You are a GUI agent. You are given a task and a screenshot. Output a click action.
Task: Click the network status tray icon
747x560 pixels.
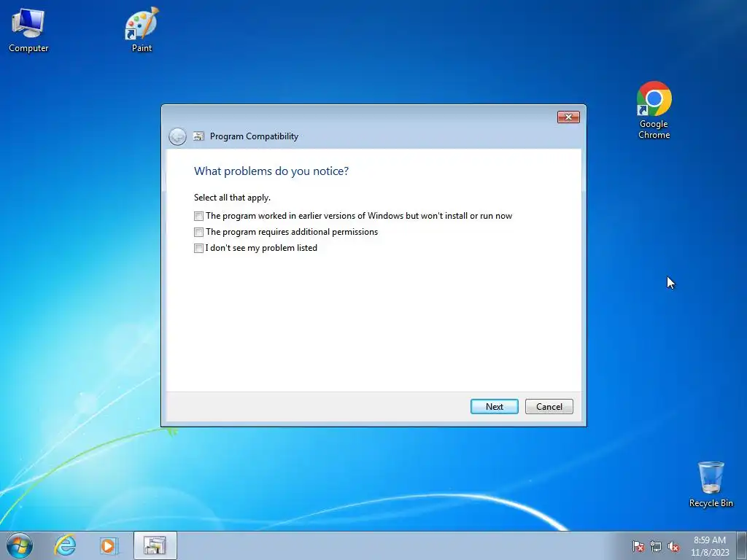[656, 546]
